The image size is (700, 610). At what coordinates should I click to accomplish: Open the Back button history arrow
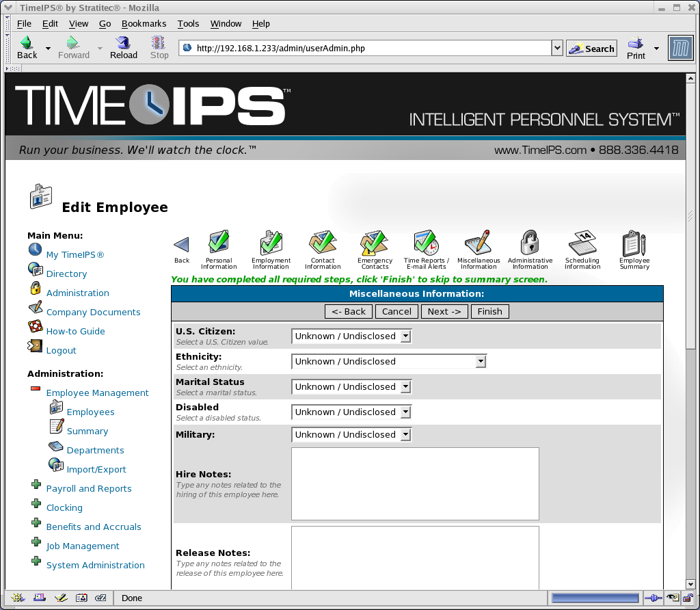49,49
